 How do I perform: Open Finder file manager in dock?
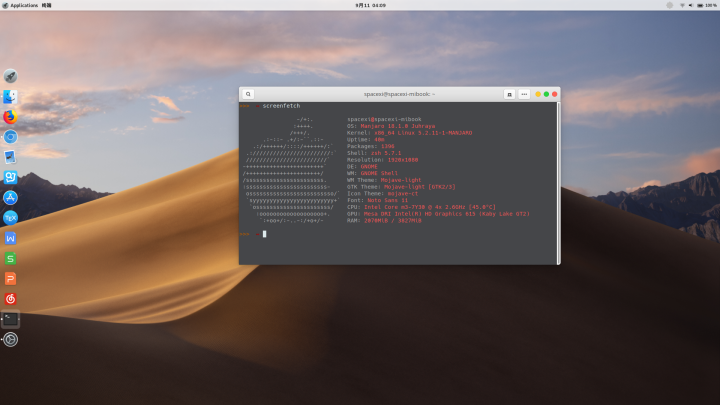10,96
